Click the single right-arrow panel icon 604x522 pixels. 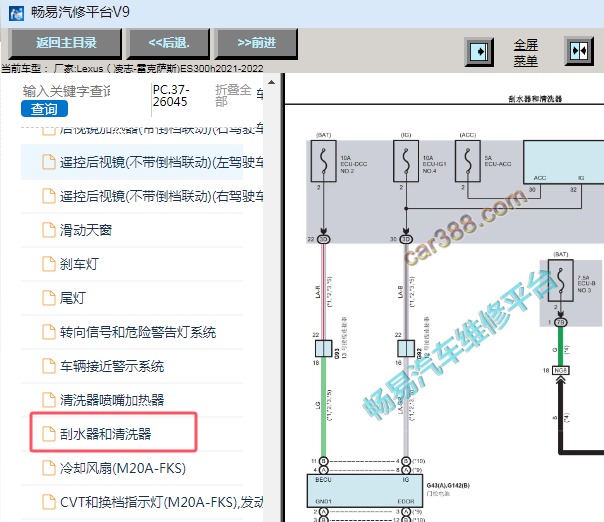pyautogui.click(x=479, y=52)
